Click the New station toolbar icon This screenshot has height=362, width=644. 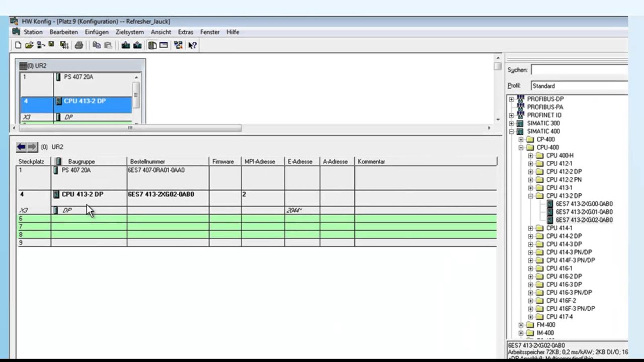pyautogui.click(x=18, y=45)
